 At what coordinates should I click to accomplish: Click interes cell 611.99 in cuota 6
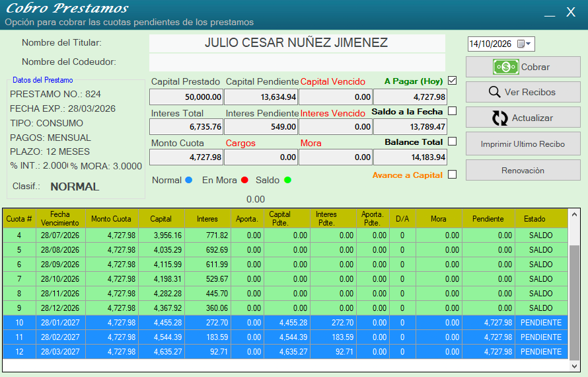pos(207,265)
